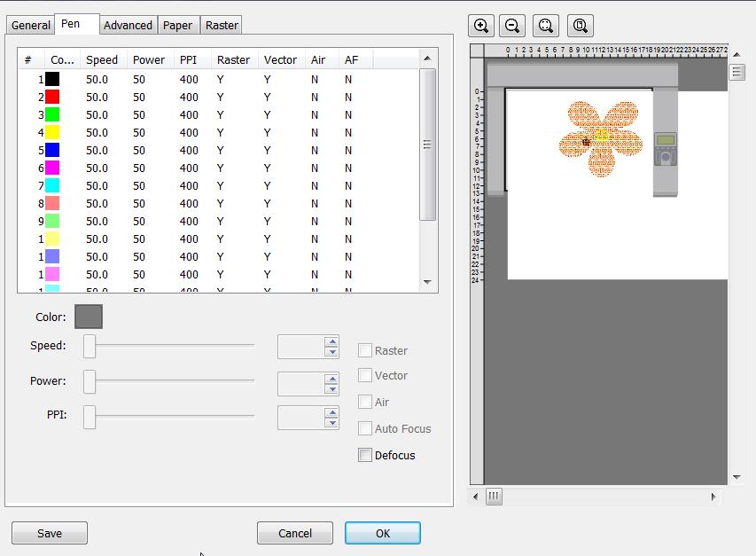Select the Zoom Out magnifier icon
The image size is (756, 556).
pyautogui.click(x=512, y=26)
